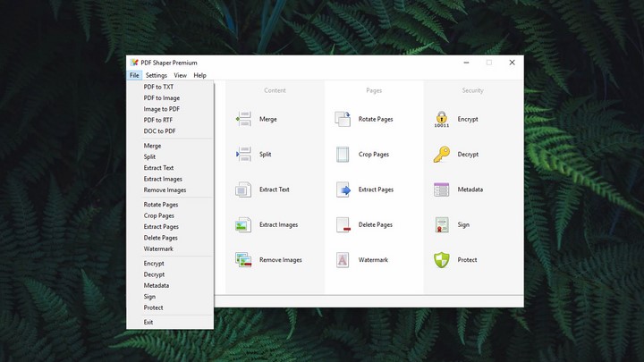Open the Settings menu
This screenshot has width=644, height=362.
tap(156, 75)
